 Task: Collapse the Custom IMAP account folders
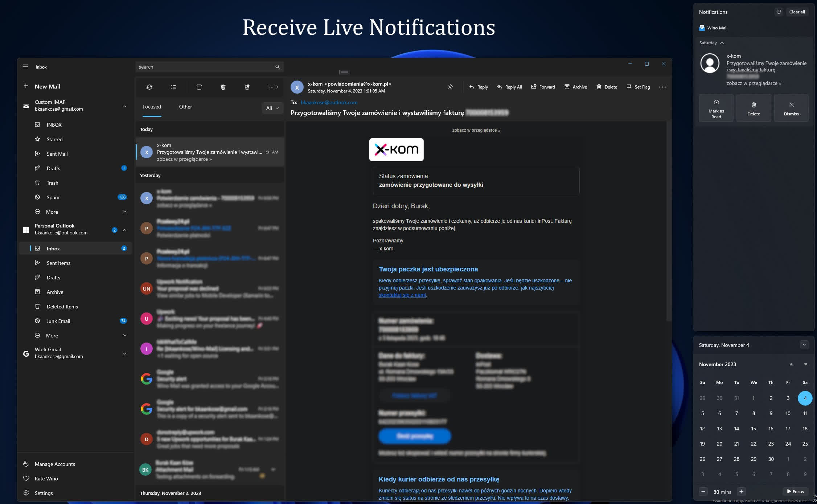(125, 106)
